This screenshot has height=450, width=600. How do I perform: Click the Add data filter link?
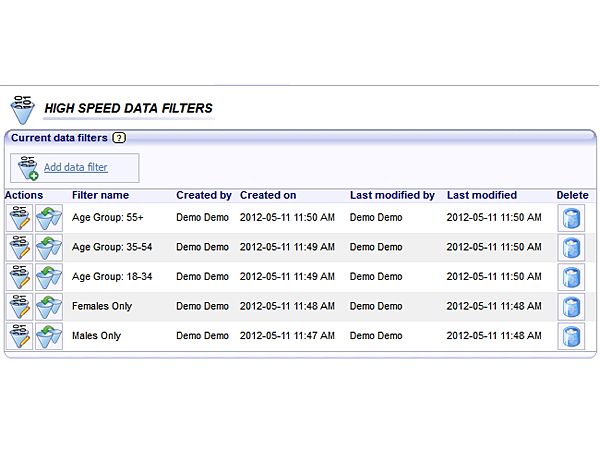click(76, 167)
